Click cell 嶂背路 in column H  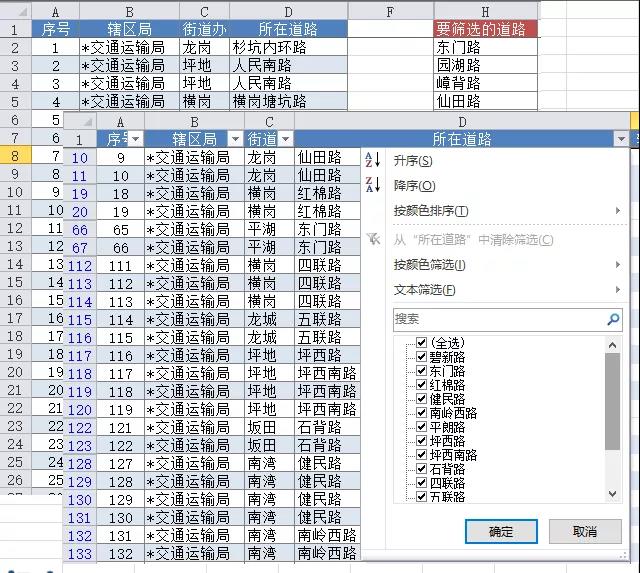tap(486, 83)
